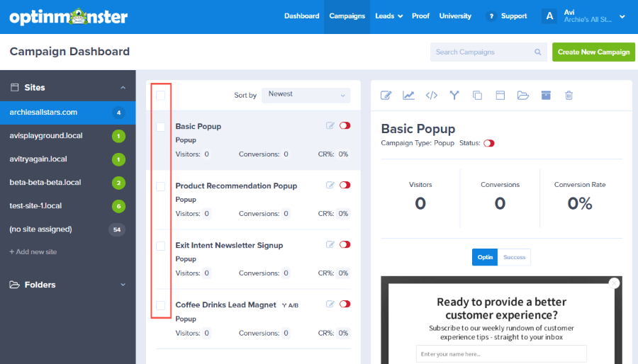Viewport: 638px width, 364px height.
Task: Click the 54 count badge
Action: [x=117, y=229]
